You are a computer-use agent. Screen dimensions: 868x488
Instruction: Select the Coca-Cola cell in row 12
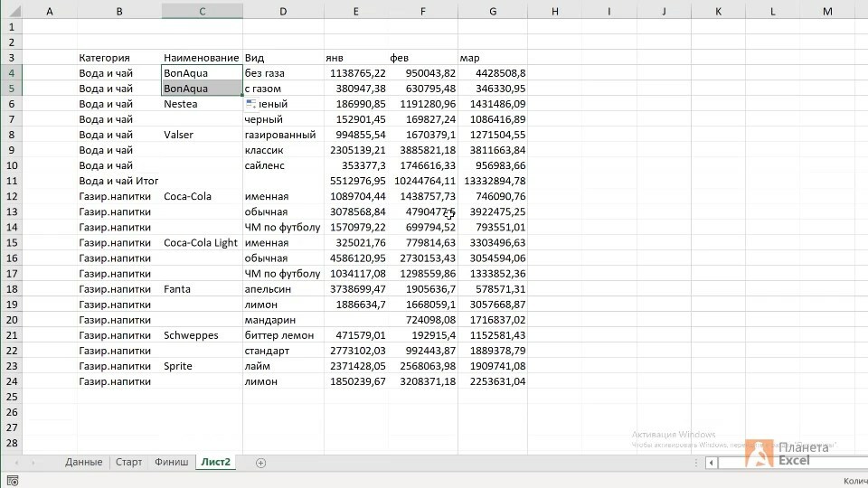(202, 196)
